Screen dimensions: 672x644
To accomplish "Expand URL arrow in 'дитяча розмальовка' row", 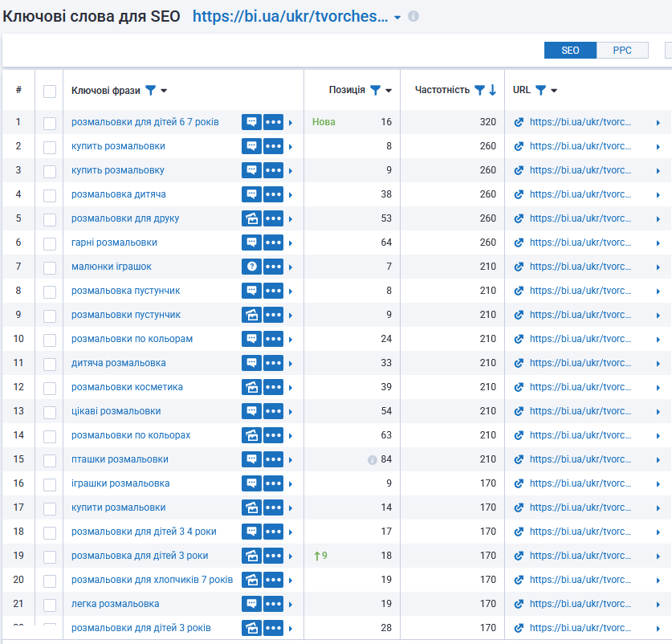I will [658, 364].
